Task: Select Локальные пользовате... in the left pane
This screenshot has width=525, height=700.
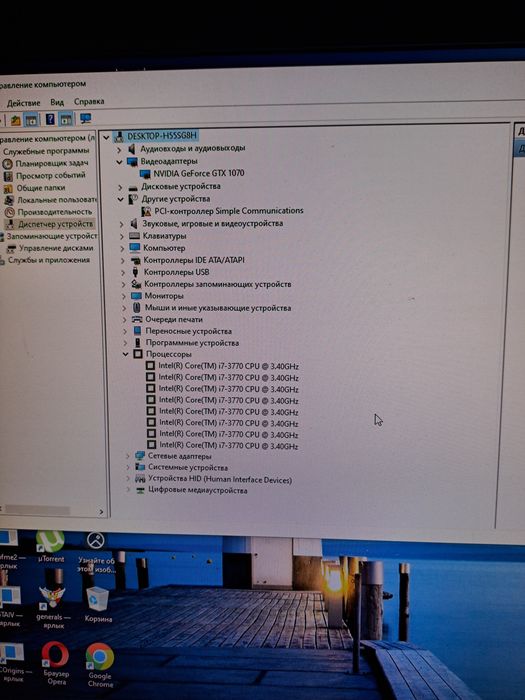Action: pos(57,200)
